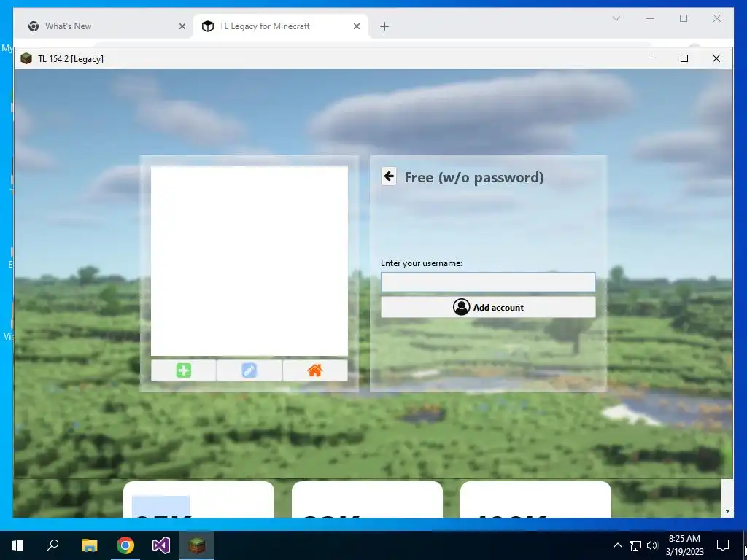Screen dimensions: 747x560
Task: Open the clock showing 8:25 AM
Action: point(684,545)
